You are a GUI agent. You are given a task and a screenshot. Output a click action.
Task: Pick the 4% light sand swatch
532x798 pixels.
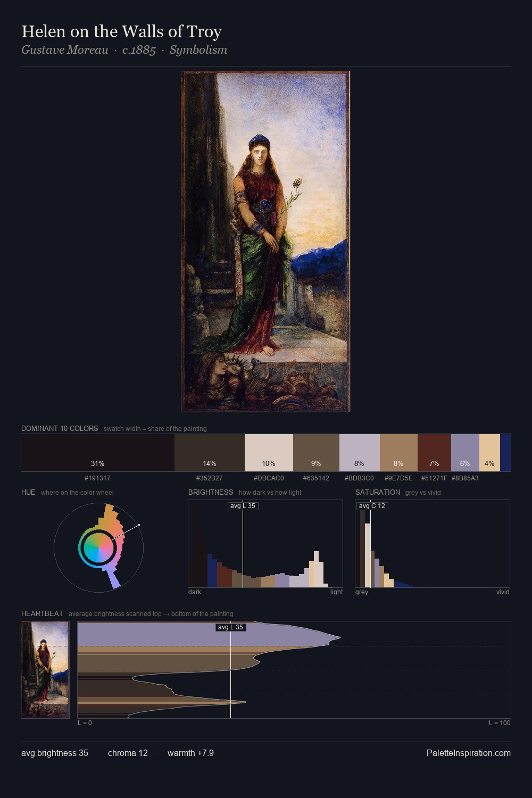pyautogui.click(x=489, y=453)
